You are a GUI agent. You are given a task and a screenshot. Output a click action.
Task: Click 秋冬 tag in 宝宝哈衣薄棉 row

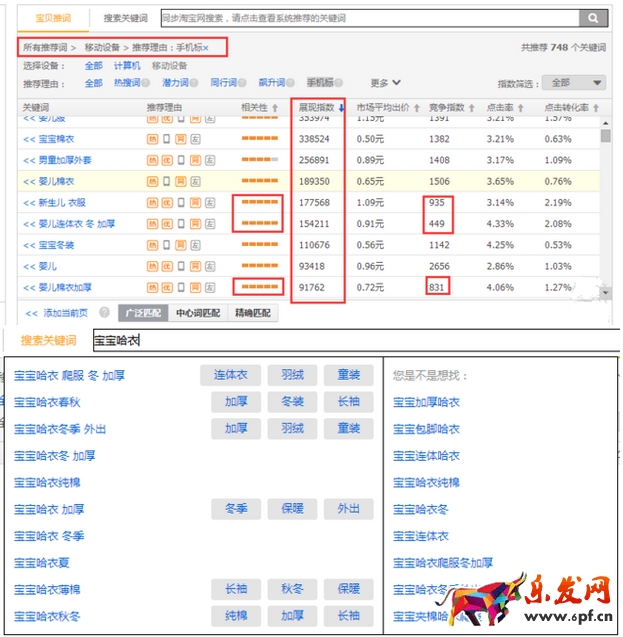pos(292,589)
